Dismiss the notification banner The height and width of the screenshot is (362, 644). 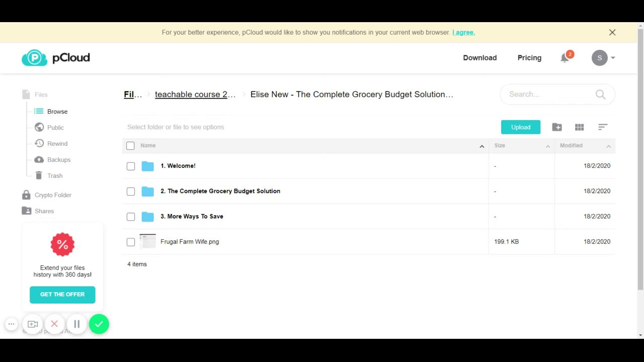(x=612, y=32)
